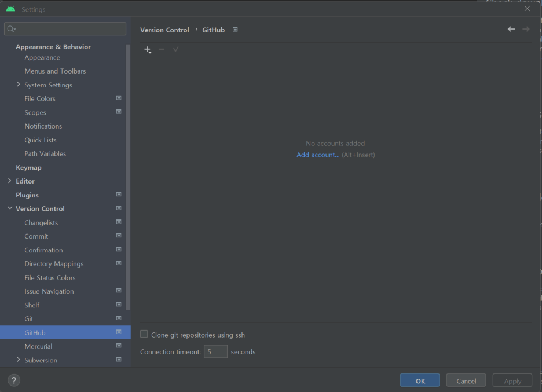The height and width of the screenshot is (392, 542).
Task: Select Issue Navigation in the tree
Action: (x=49, y=292)
